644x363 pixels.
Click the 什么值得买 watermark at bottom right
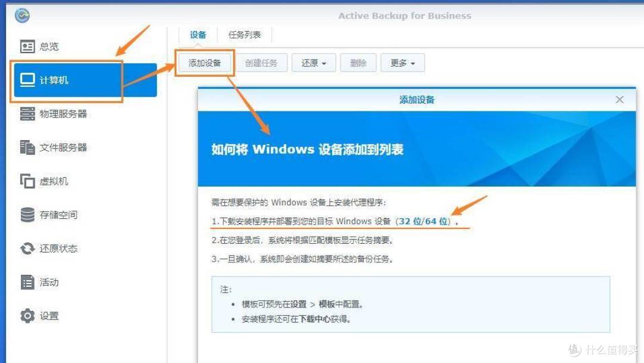pos(602,350)
